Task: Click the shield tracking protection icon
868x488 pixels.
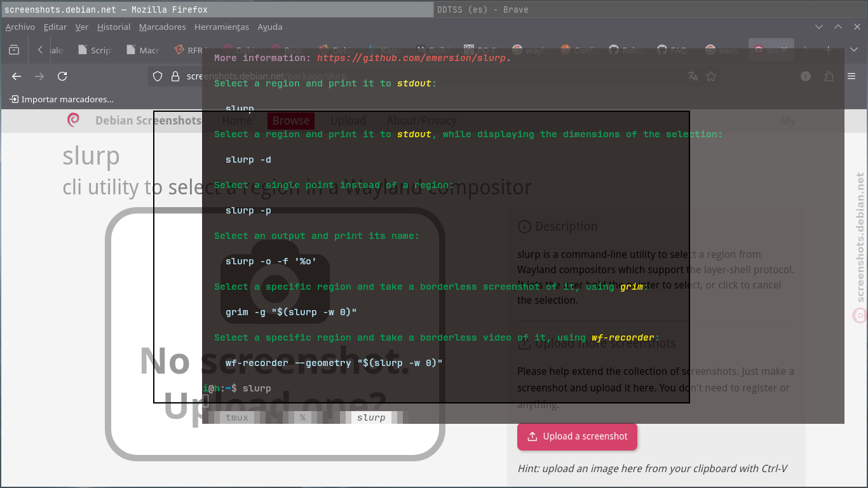Action: (158, 76)
